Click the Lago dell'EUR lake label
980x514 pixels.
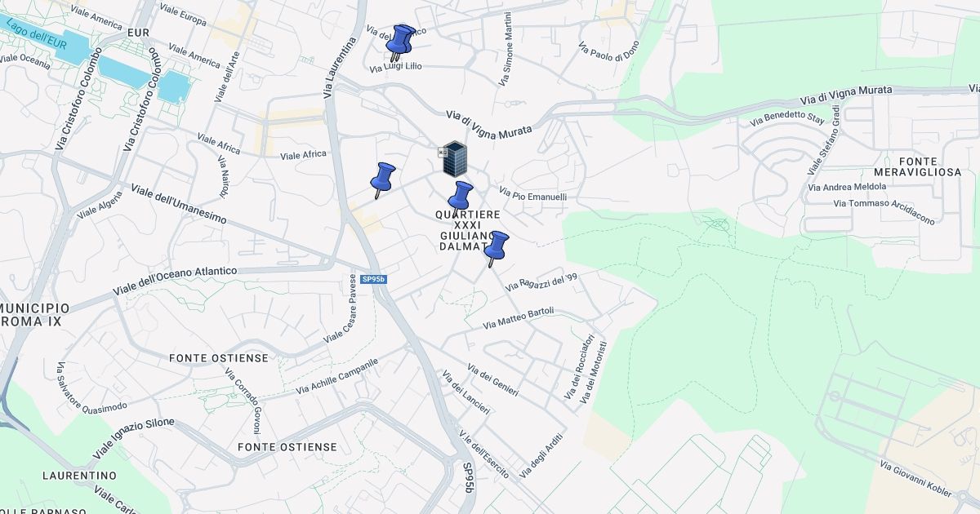click(x=35, y=34)
